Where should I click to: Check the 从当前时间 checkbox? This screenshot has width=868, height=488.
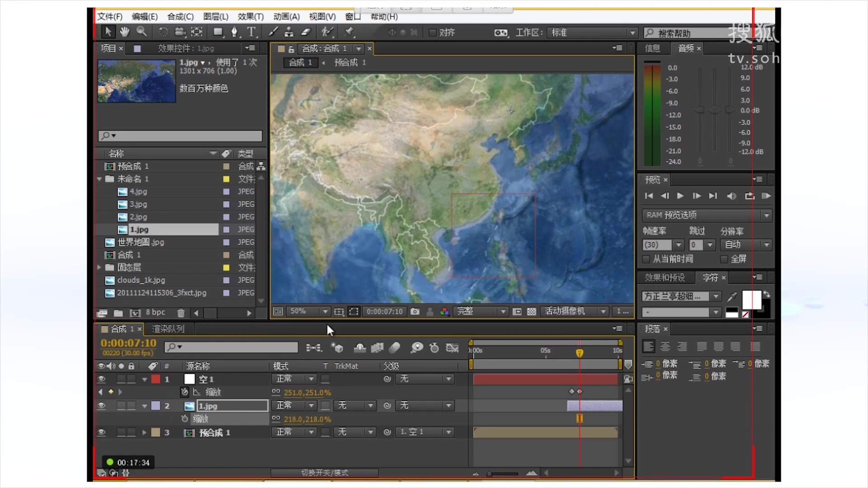coord(646,259)
